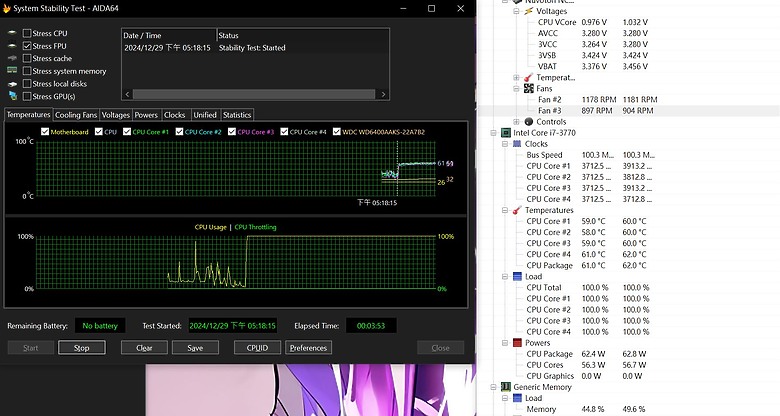Select the CPU Package temperature row
This screenshot has height=416, width=780.
point(629,265)
